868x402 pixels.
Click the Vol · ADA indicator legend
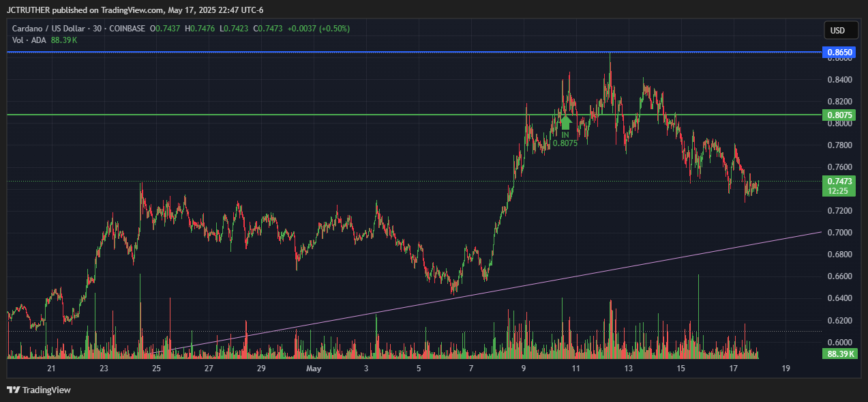pyautogui.click(x=30, y=40)
